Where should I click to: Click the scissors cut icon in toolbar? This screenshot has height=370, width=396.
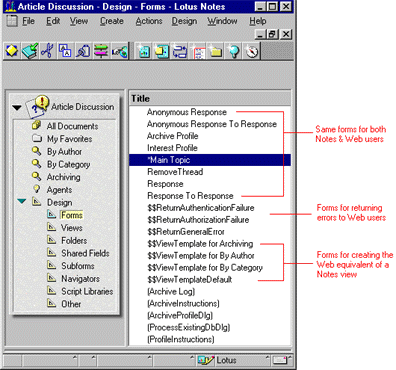pos(47,51)
